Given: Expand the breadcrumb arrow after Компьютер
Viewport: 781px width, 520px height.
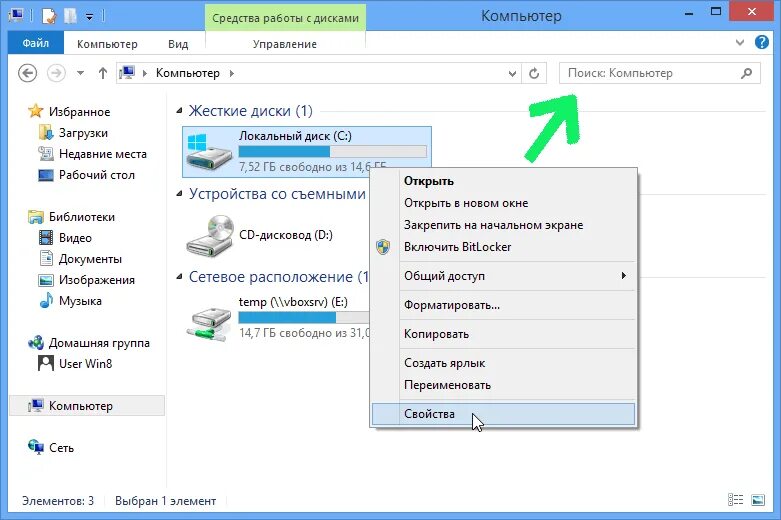Looking at the screenshot, I should [x=232, y=74].
